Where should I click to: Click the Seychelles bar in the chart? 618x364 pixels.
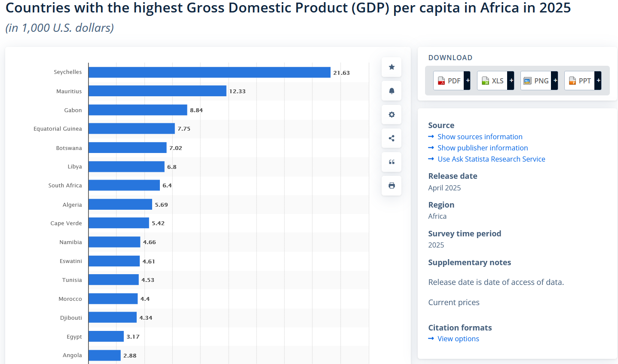(x=209, y=72)
